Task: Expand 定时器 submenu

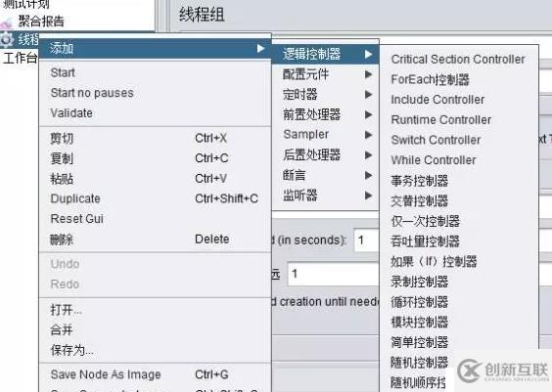Action: click(326, 94)
